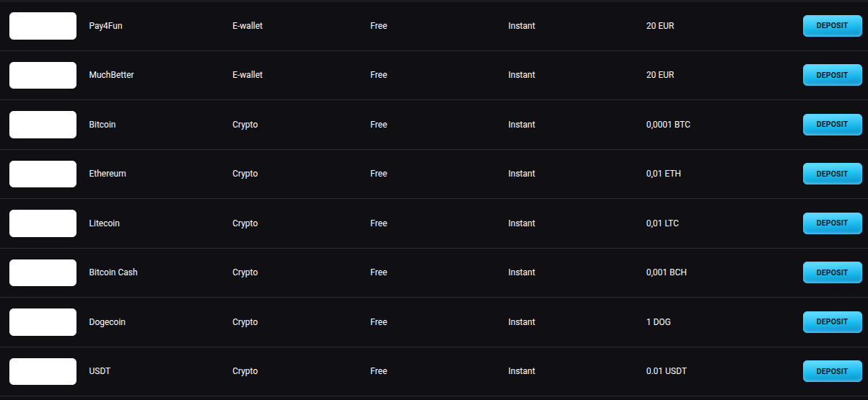Viewport: 868px width, 400px height.
Task: Click the Deposit button for Pay4Fun
Action: [x=832, y=26]
